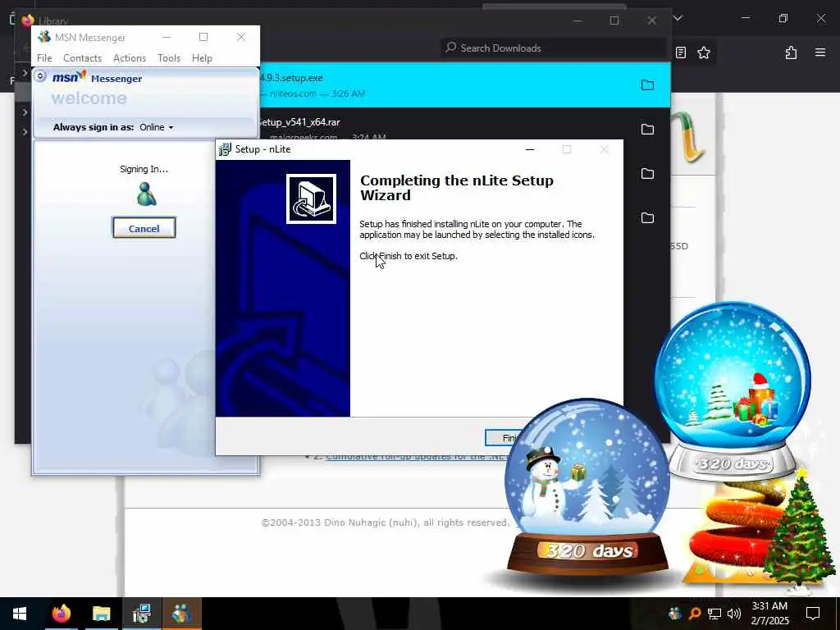This screenshot has height=630, width=840.
Task: Expand the second sidebar chevron in Library
Action: pos(25,112)
